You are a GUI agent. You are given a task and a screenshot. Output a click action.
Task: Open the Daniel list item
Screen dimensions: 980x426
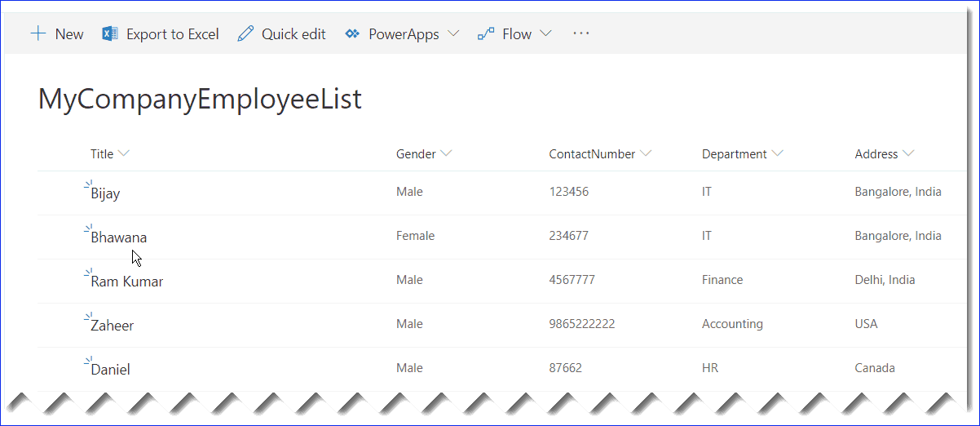[110, 370]
